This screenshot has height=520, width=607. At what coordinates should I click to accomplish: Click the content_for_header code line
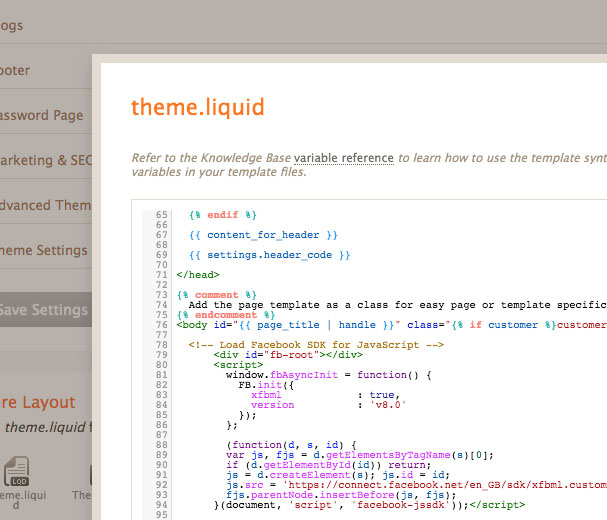[x=263, y=235]
